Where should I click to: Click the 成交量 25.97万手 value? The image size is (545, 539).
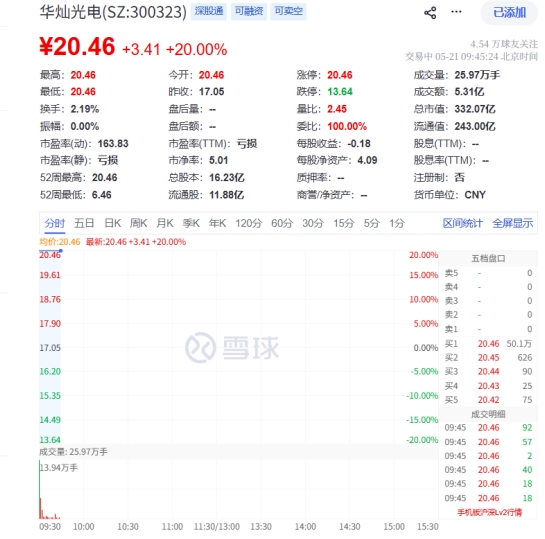click(477, 75)
